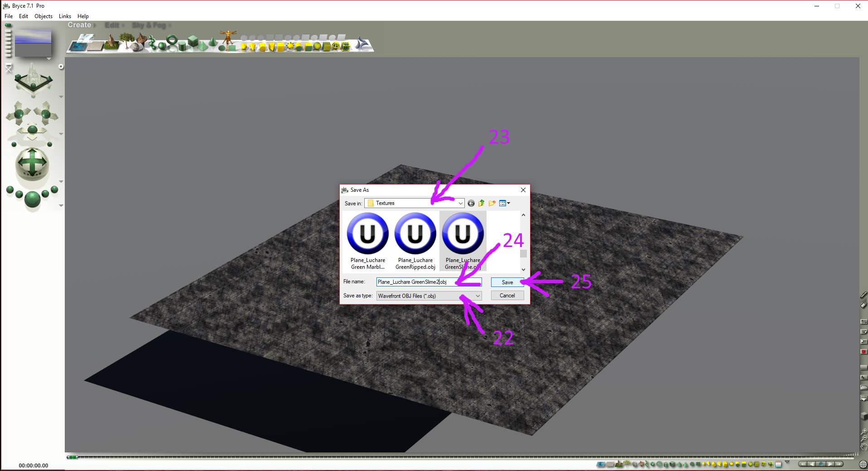Select the Plane_Luchare GreenRipped.obj file
The height and width of the screenshot is (471, 868).
415,241
